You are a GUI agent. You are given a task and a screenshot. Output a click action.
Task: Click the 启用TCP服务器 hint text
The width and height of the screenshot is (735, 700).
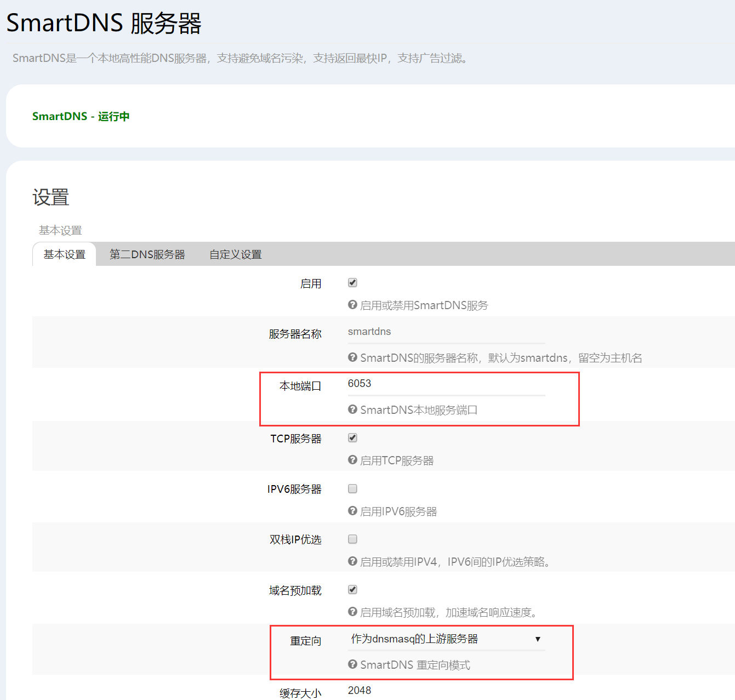point(397,460)
